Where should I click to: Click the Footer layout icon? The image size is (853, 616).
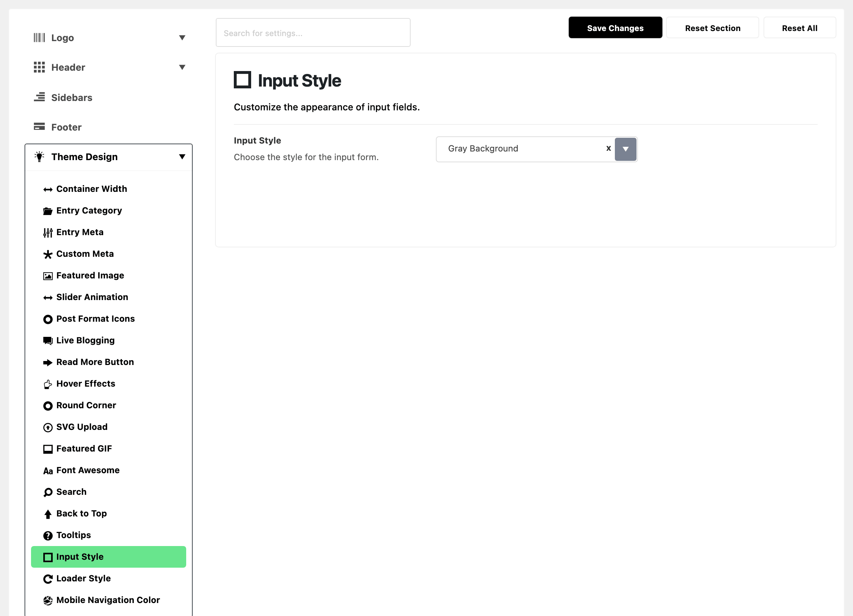[x=39, y=127]
